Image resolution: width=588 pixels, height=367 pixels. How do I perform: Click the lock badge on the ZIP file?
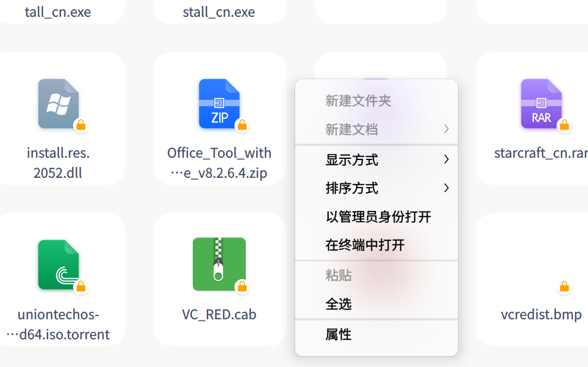242,125
